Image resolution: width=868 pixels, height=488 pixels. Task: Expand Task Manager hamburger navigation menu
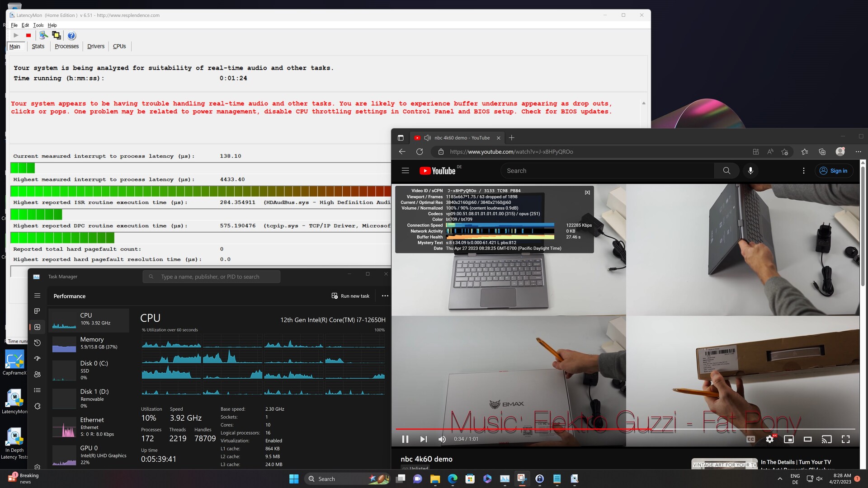[x=38, y=296]
